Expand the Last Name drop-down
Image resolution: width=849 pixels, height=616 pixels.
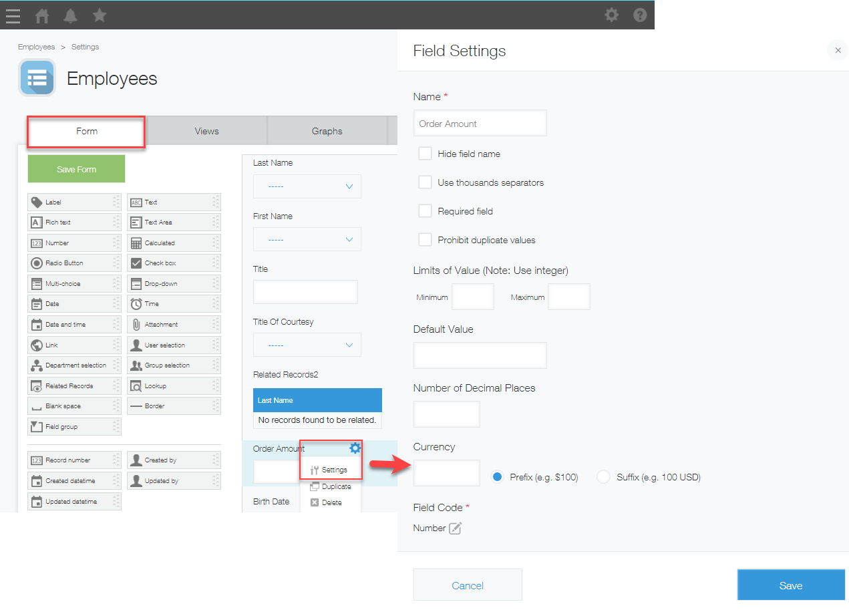click(x=307, y=186)
